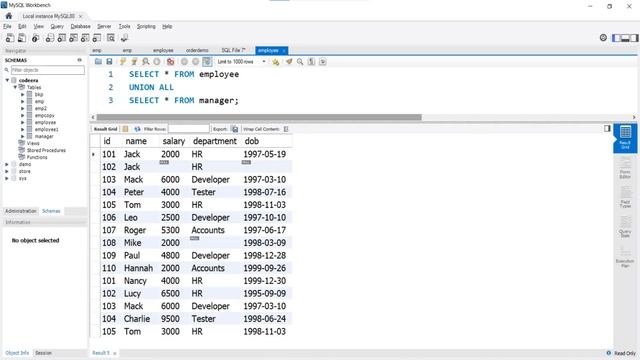
Task: Close the active employee tab
Action: [284, 51]
